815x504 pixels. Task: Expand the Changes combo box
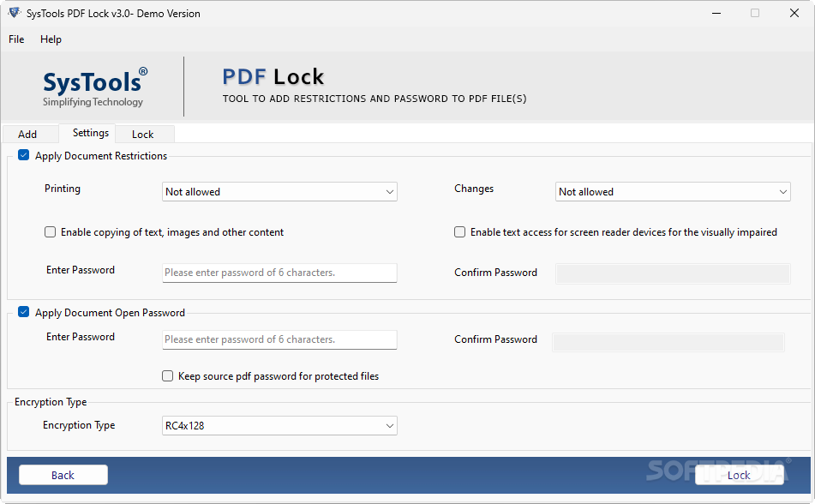673,192
